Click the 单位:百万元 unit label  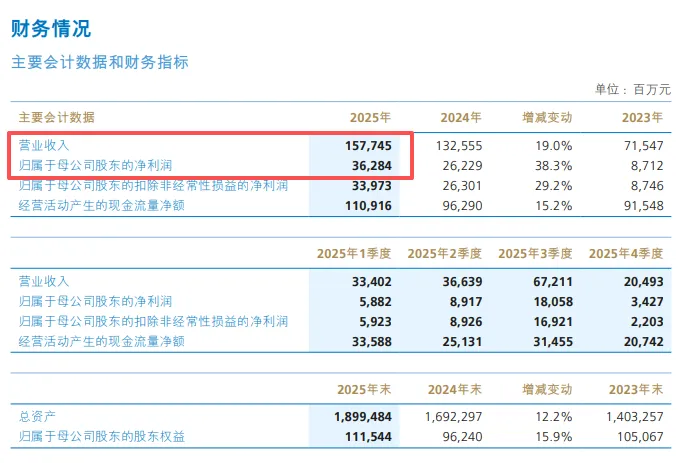633,89
